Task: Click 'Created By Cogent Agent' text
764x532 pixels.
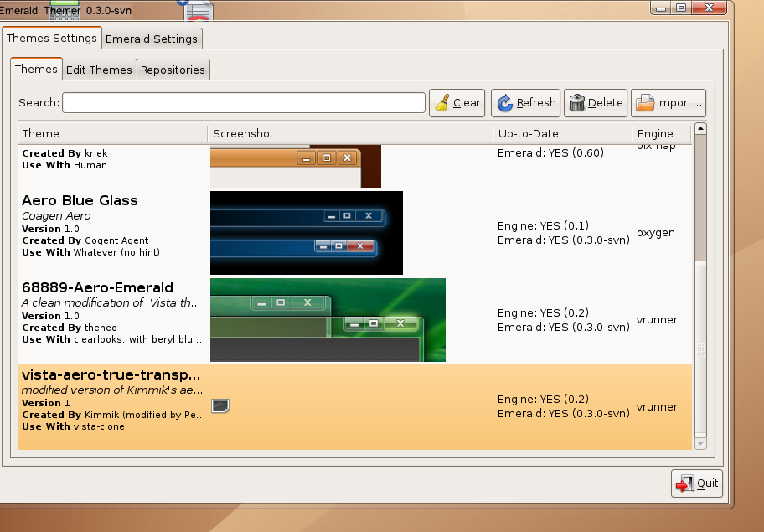Action: tap(85, 240)
